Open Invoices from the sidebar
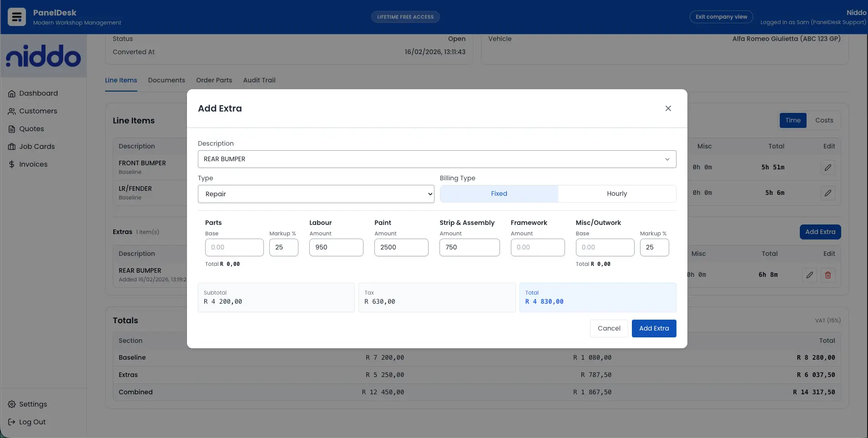 (x=33, y=164)
